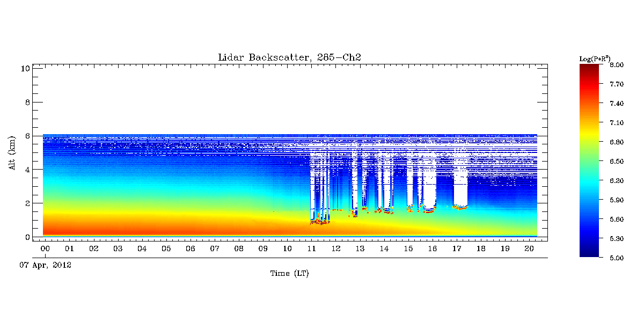Click the 20 hour time tick label
Viewport: 644px width, 322px height.
click(529, 249)
